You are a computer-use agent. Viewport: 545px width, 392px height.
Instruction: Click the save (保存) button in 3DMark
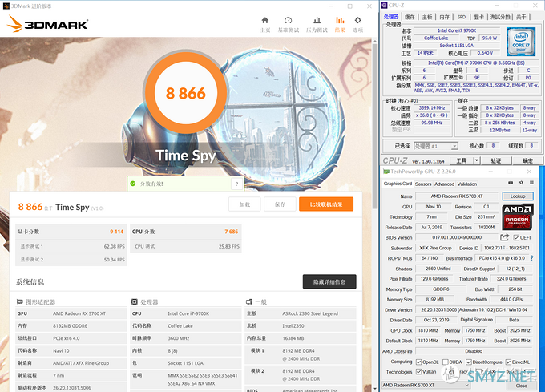pos(280,204)
